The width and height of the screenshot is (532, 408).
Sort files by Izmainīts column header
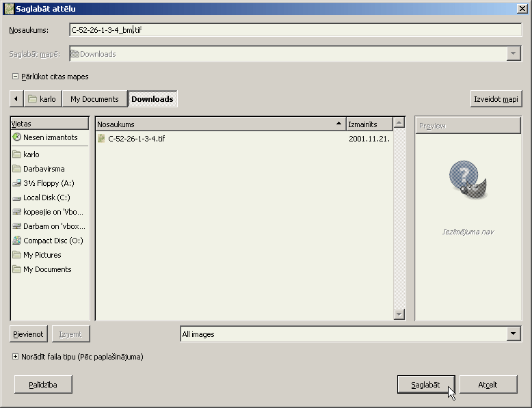(x=369, y=124)
